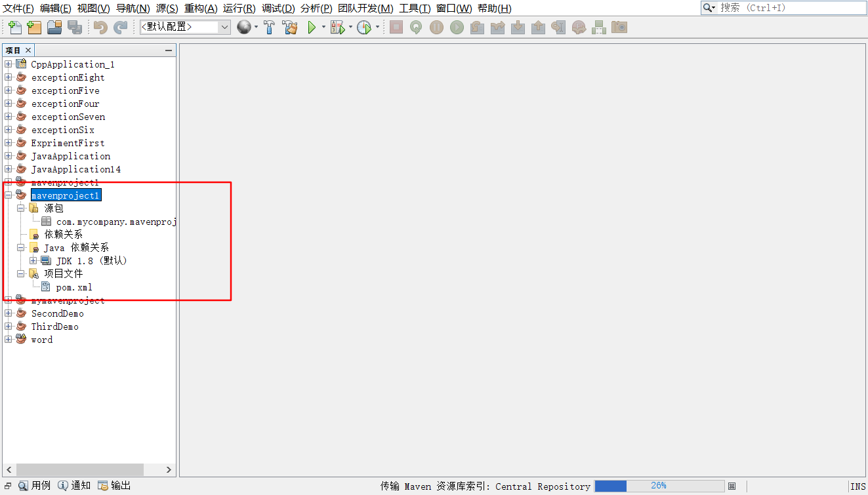868x495 pixels.
Task: Click the Step Over debugger icon
Action: tap(477, 28)
